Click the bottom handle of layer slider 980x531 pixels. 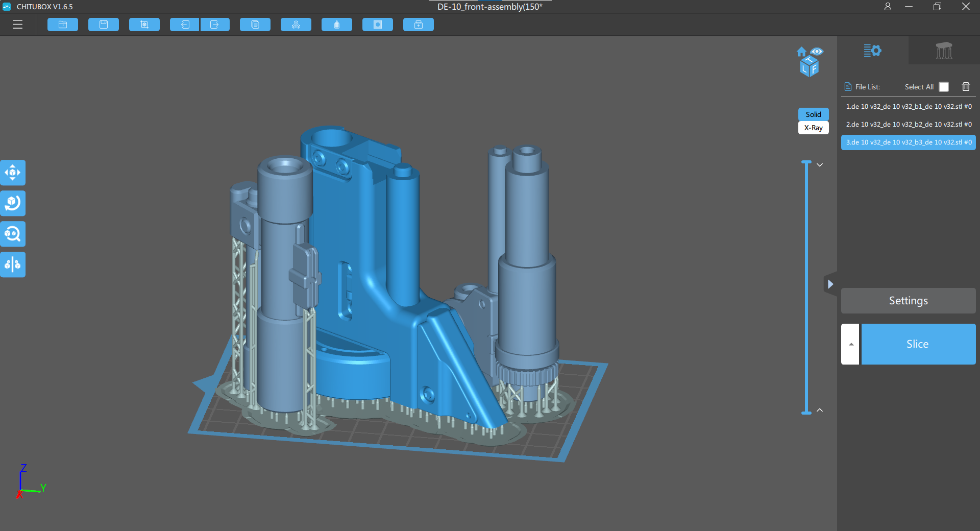(806, 412)
